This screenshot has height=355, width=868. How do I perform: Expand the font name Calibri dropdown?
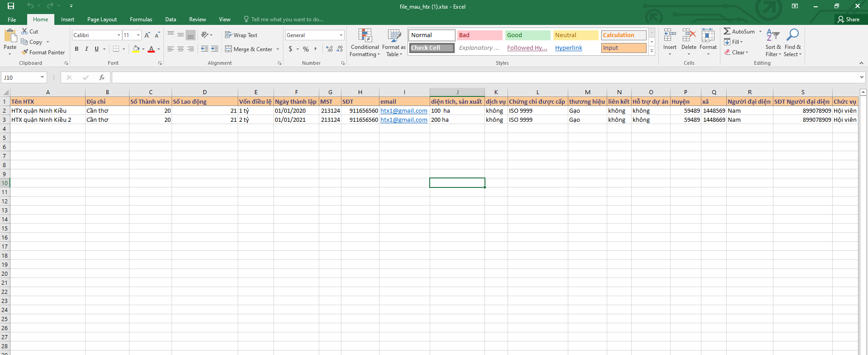pyautogui.click(x=119, y=35)
